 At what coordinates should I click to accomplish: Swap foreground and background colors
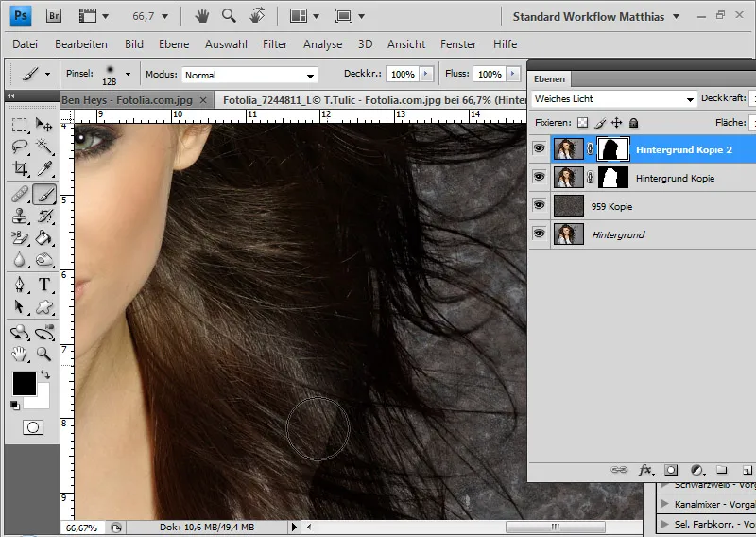pos(44,374)
